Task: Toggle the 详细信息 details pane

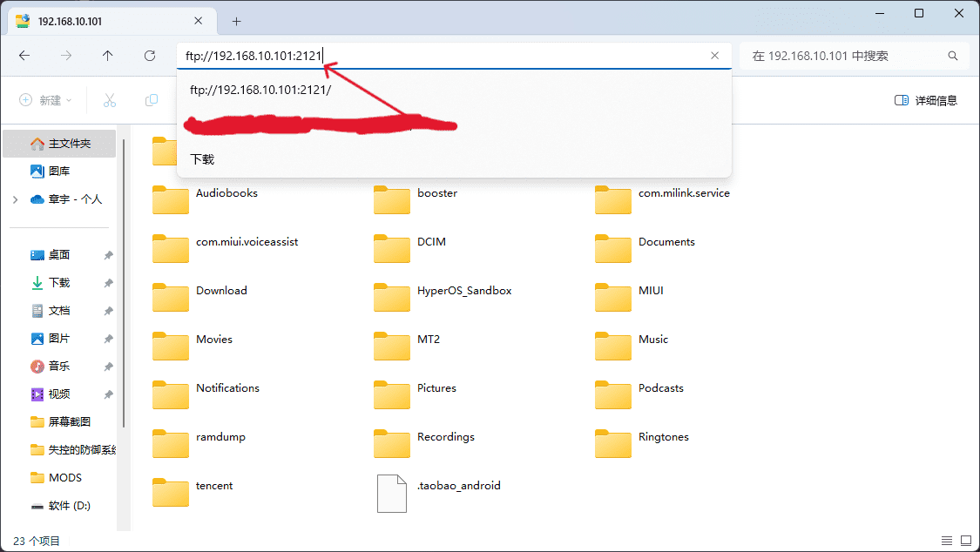Action: pos(926,101)
